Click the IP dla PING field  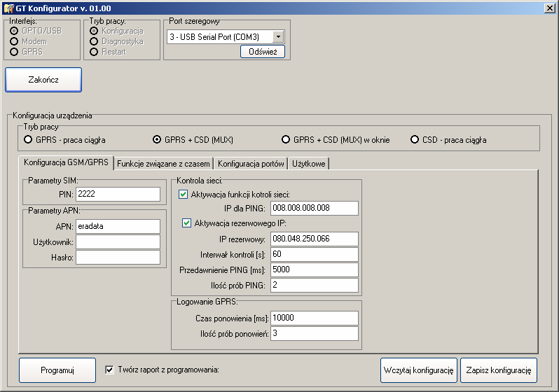pyautogui.click(x=315, y=208)
